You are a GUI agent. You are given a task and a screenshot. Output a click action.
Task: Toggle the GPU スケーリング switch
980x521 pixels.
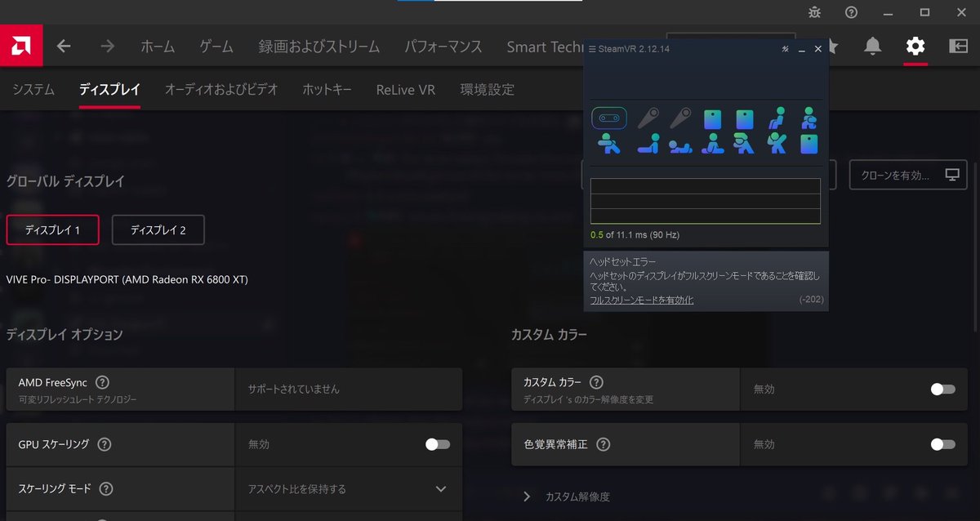pyautogui.click(x=438, y=444)
